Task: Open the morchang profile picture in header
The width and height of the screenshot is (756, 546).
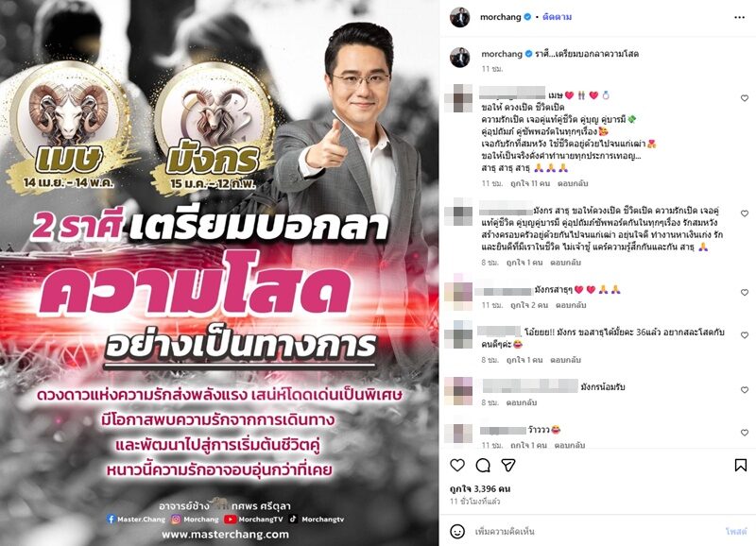Action: (x=460, y=17)
